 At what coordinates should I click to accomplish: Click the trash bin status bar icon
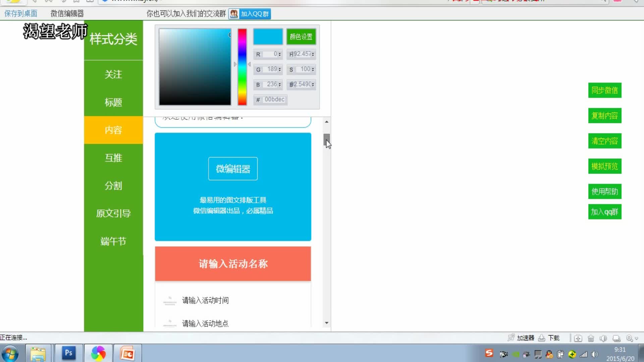point(591,338)
